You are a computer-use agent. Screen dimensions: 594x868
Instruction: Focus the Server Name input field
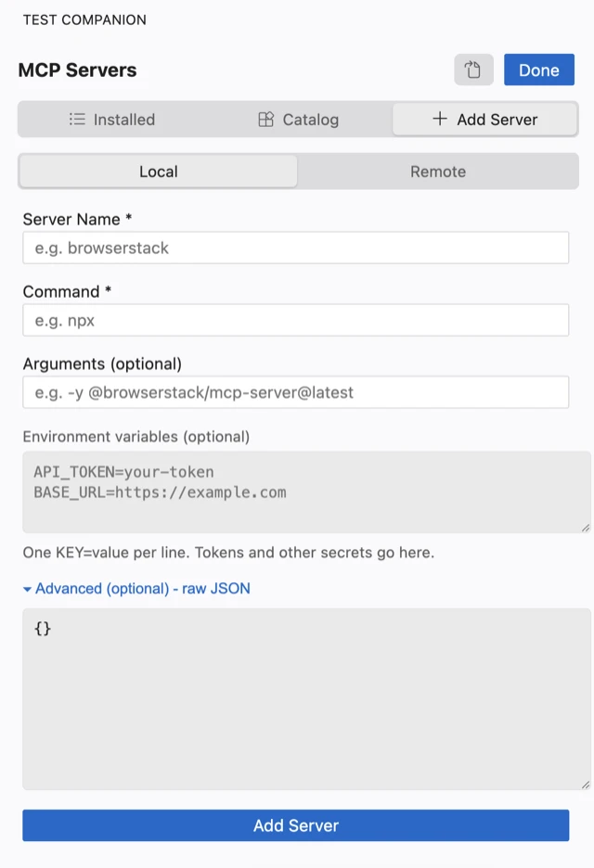click(296, 248)
